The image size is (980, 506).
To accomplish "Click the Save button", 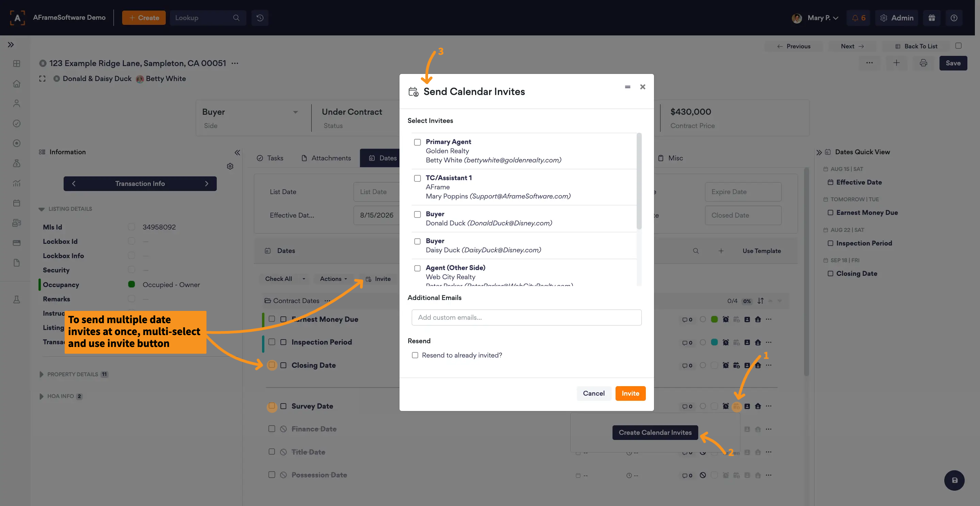I will (953, 63).
